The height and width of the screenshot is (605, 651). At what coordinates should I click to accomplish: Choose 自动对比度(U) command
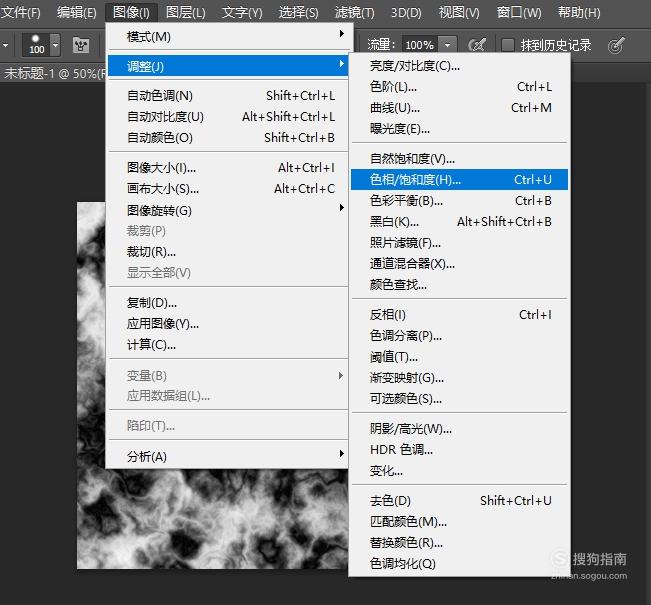pyautogui.click(x=228, y=117)
